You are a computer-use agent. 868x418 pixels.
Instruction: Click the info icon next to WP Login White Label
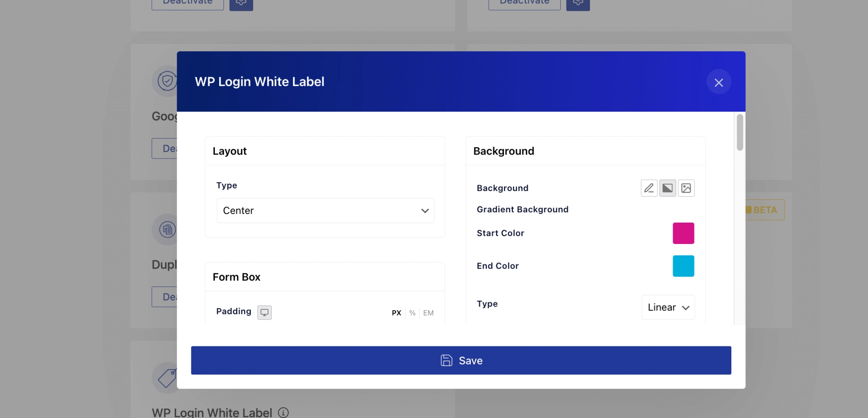pos(284,412)
